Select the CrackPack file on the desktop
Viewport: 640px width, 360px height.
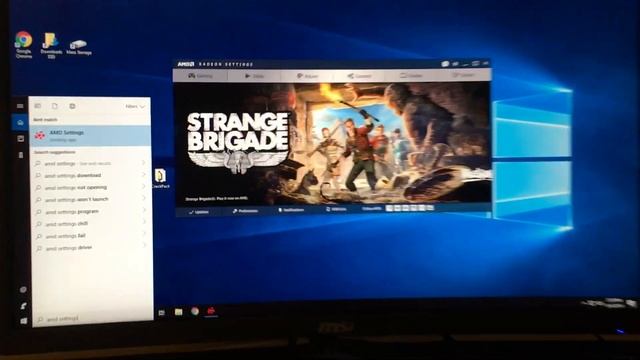coord(160,179)
